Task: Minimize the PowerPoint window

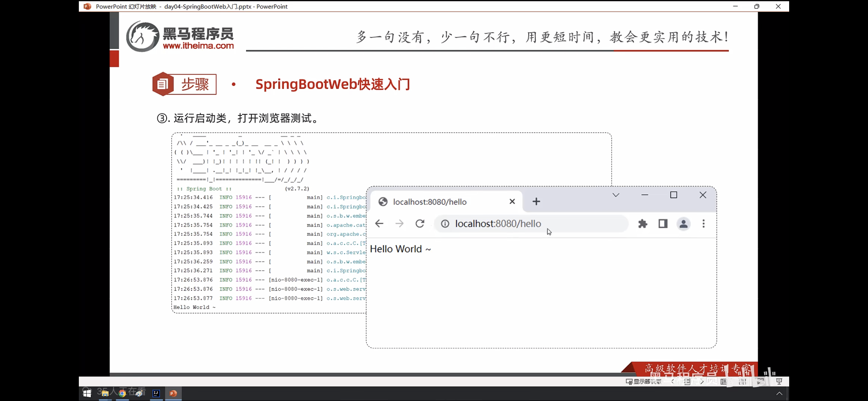Action: tap(735, 6)
